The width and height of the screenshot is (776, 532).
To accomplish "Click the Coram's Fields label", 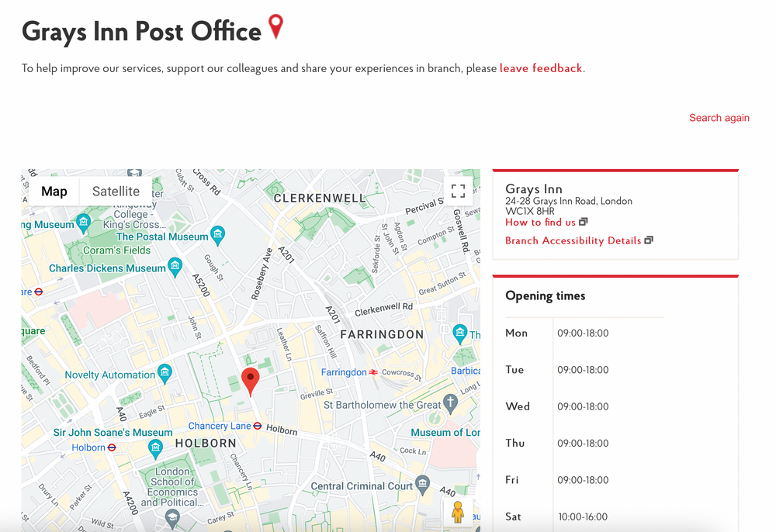I will [x=117, y=250].
